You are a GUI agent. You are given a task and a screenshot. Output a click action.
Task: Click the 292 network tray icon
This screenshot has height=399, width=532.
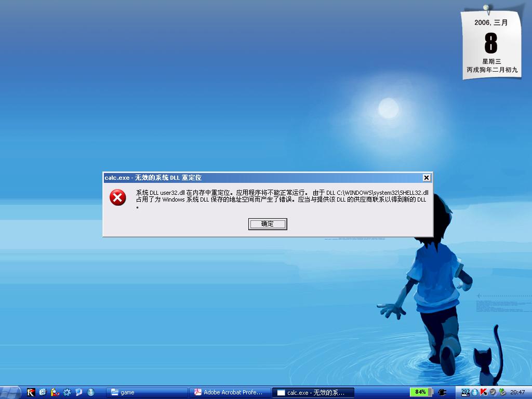point(465,392)
